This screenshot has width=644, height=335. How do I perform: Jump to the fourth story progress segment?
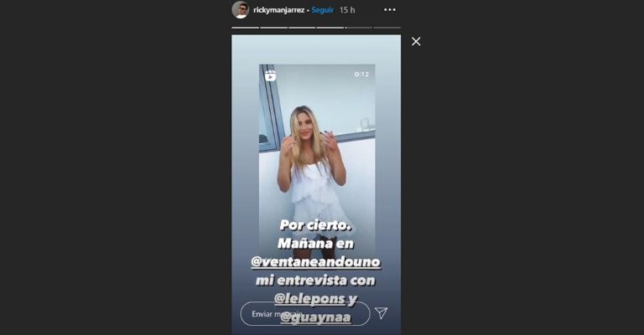pyautogui.click(x=330, y=28)
